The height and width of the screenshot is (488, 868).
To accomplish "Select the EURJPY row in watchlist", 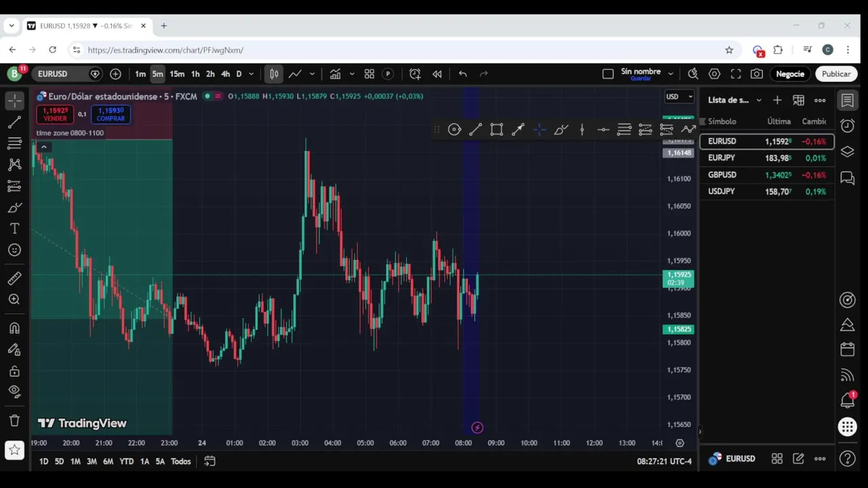I will pyautogui.click(x=767, y=158).
